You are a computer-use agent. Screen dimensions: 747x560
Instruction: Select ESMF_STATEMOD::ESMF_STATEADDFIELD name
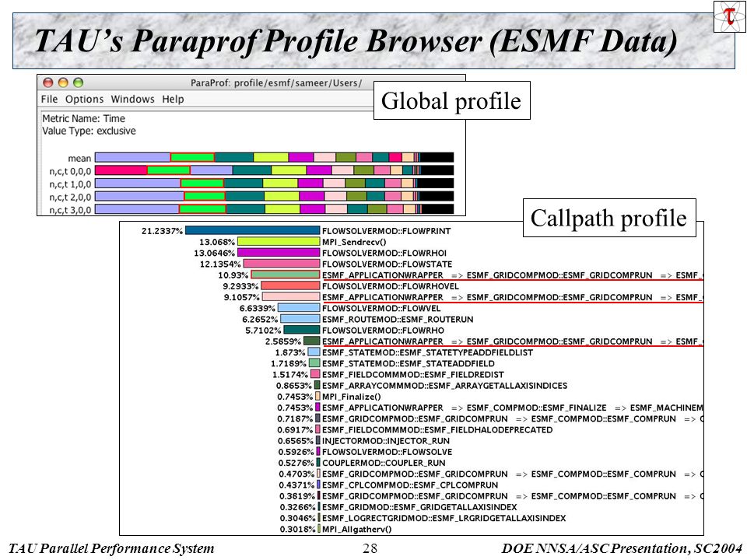[x=409, y=363]
